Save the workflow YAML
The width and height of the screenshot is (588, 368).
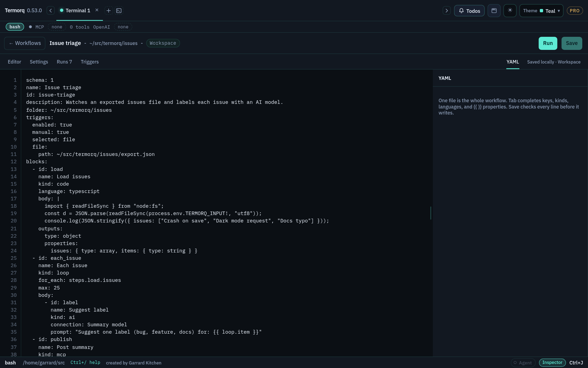(572, 43)
